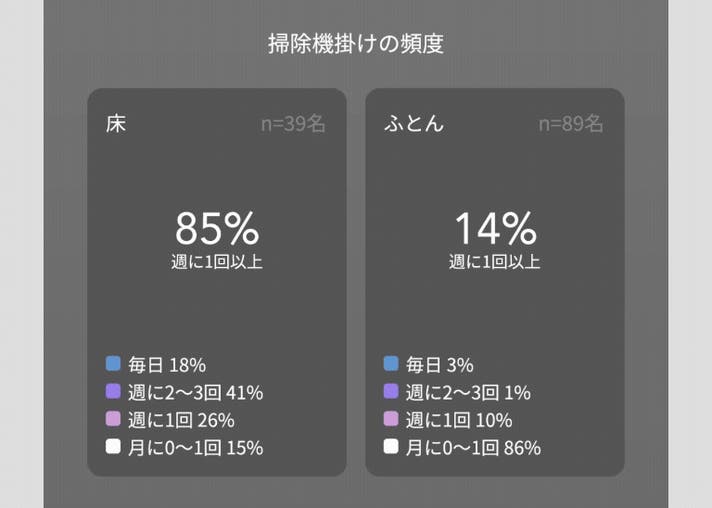Click the white 月に0〜1回 15% swatch

[113, 447]
